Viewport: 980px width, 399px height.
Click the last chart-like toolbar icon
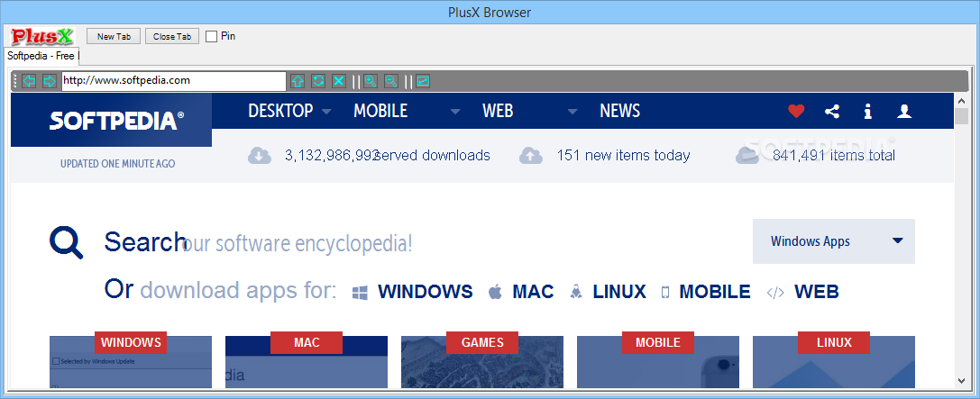point(423,80)
